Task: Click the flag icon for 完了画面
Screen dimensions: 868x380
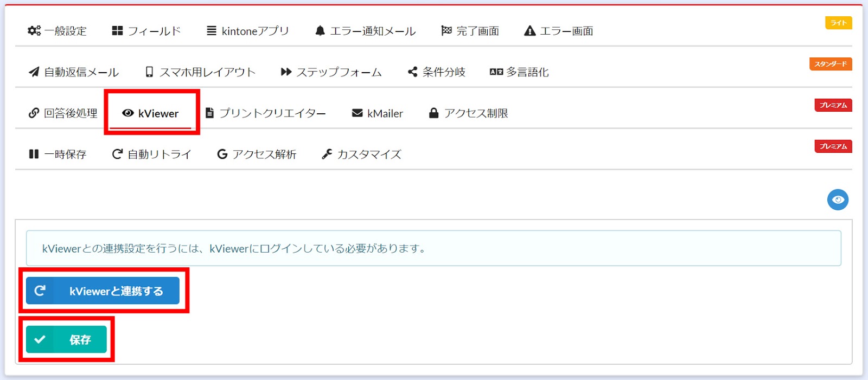Action: point(446,31)
